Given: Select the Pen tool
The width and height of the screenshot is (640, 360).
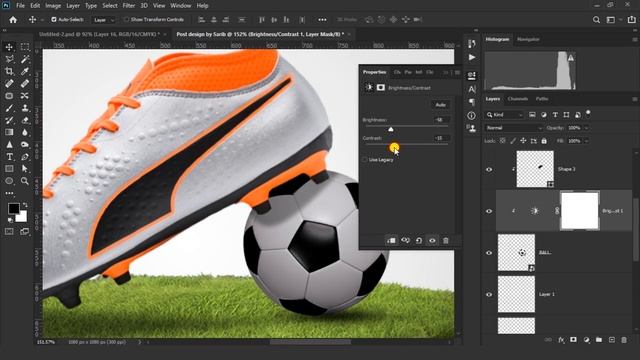Looking at the screenshot, I should (x=25, y=157).
